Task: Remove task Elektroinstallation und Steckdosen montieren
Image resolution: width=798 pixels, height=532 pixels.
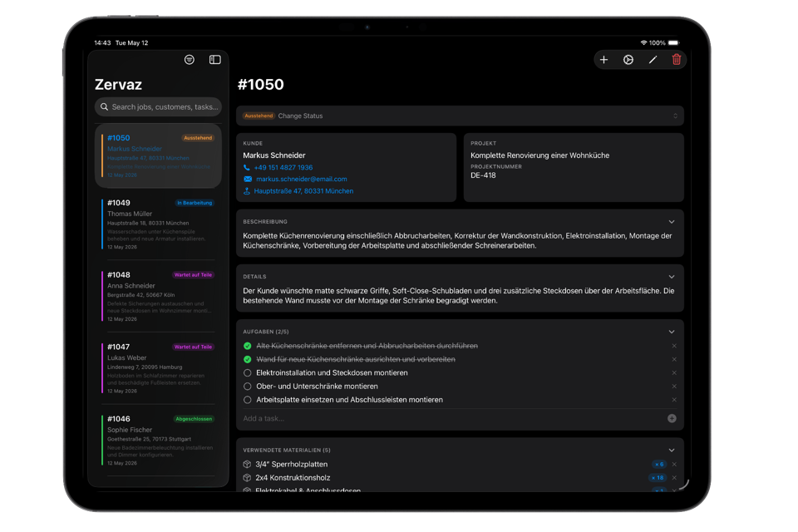Action: (674, 373)
